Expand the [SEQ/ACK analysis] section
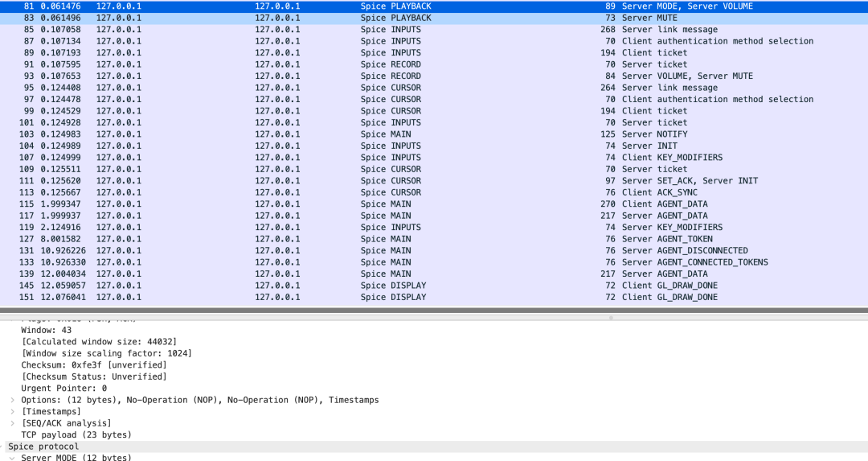The width and height of the screenshot is (868, 461). click(x=12, y=423)
